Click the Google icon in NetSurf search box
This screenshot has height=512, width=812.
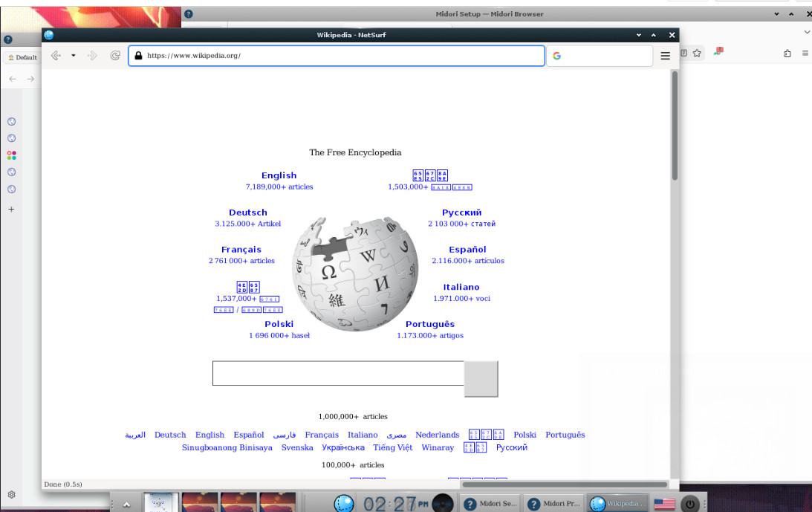tap(556, 56)
